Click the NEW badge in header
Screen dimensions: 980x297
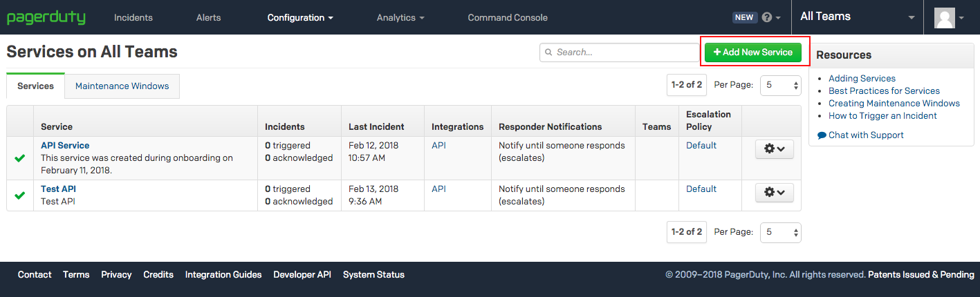click(x=744, y=17)
